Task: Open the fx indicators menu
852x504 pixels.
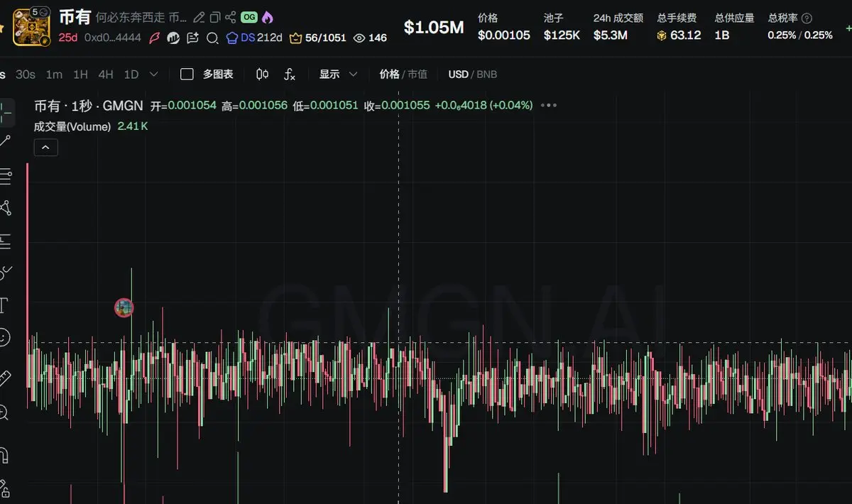Action: (x=290, y=74)
